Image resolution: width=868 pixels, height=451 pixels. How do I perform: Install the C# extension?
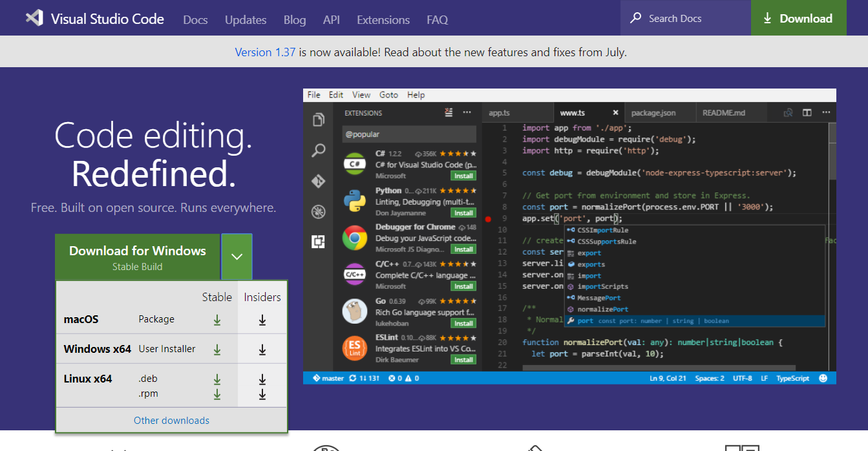[x=463, y=176]
